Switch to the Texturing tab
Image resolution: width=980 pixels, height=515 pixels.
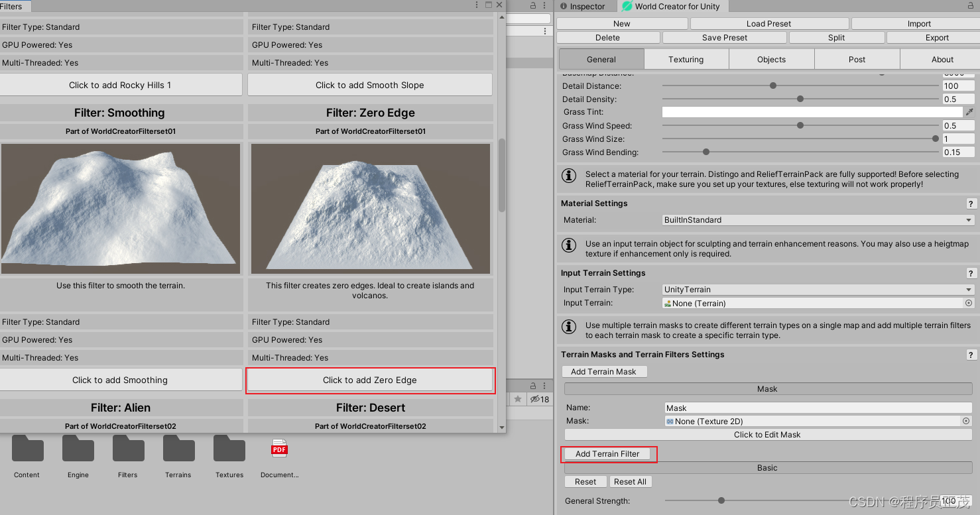click(x=686, y=59)
